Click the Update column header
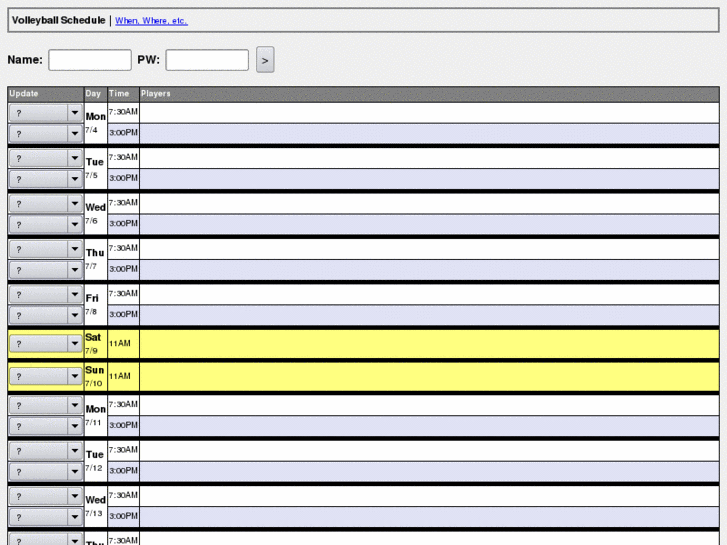Image resolution: width=727 pixels, height=545 pixels. [x=45, y=94]
